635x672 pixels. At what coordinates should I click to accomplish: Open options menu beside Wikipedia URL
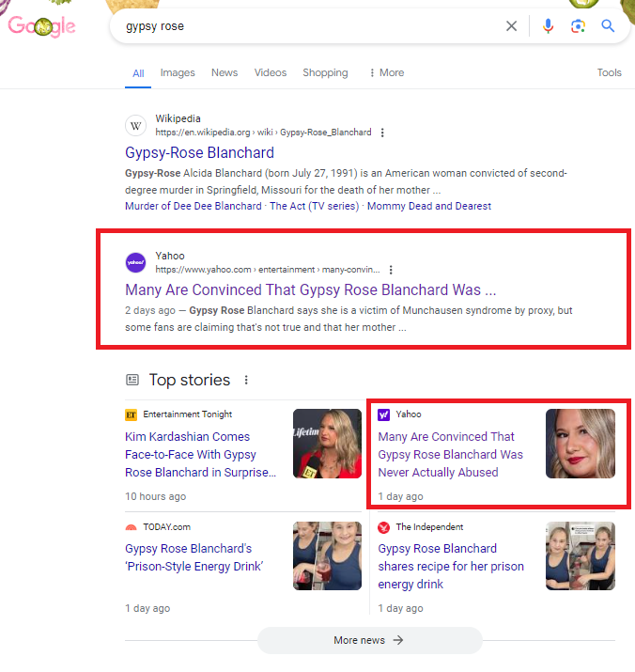click(382, 133)
